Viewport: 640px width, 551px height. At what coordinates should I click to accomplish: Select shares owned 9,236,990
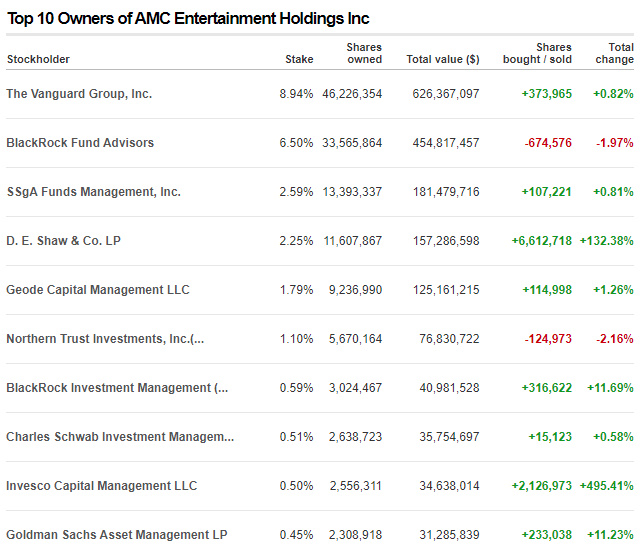[356, 290]
